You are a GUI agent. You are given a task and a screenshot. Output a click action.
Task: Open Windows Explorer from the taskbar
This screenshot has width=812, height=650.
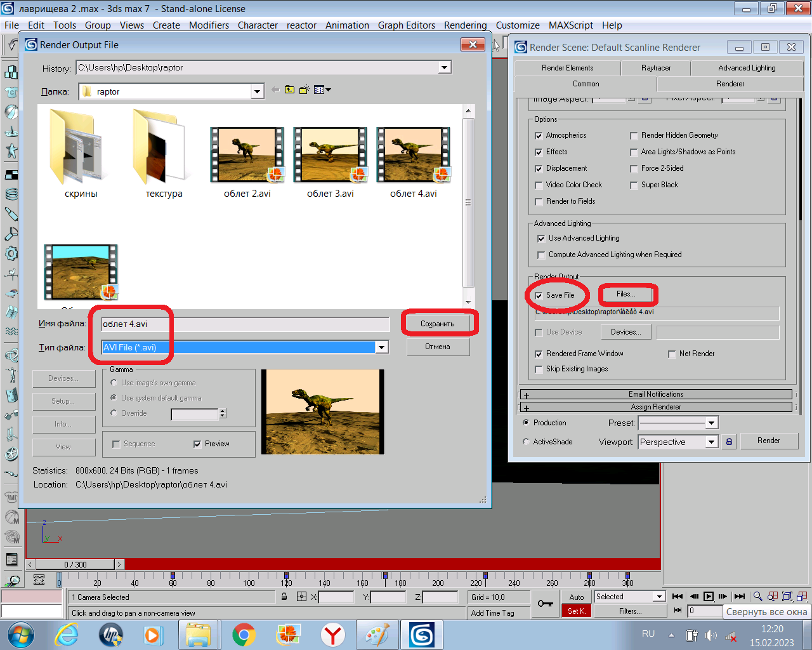click(199, 634)
